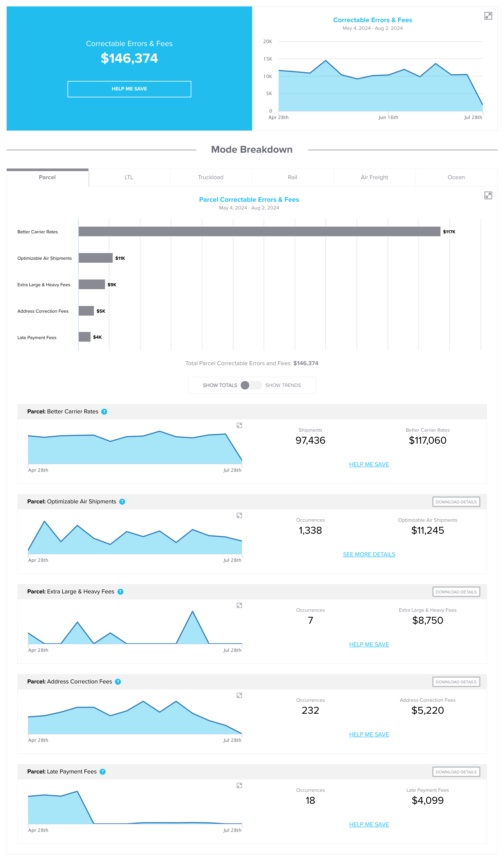The width and height of the screenshot is (504, 861).
Task: Click HELP ME SAVE on Better Carrier Rates section
Action: click(x=368, y=464)
